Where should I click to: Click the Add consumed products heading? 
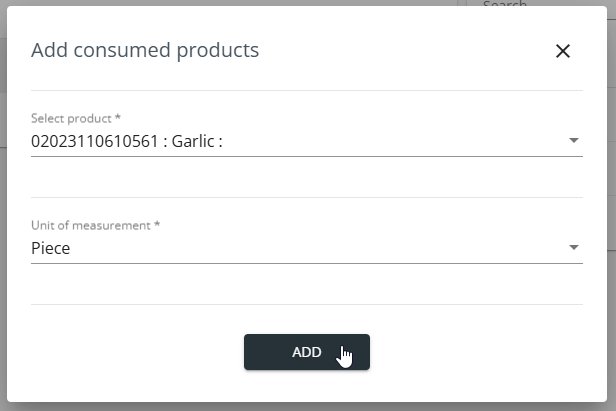pos(145,50)
